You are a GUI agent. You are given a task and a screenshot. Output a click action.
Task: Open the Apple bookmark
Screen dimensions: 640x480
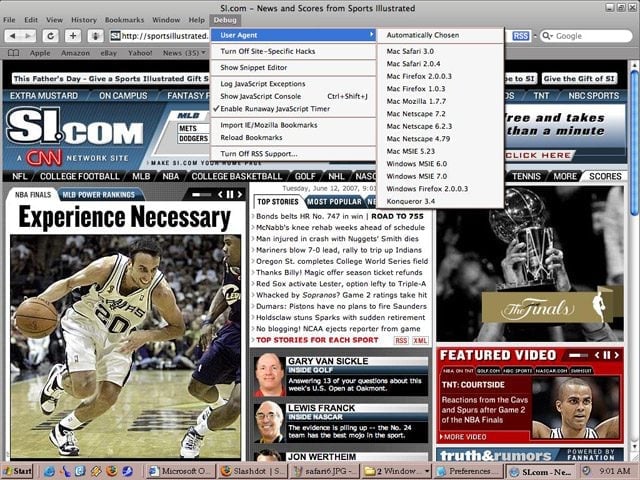tap(40, 53)
